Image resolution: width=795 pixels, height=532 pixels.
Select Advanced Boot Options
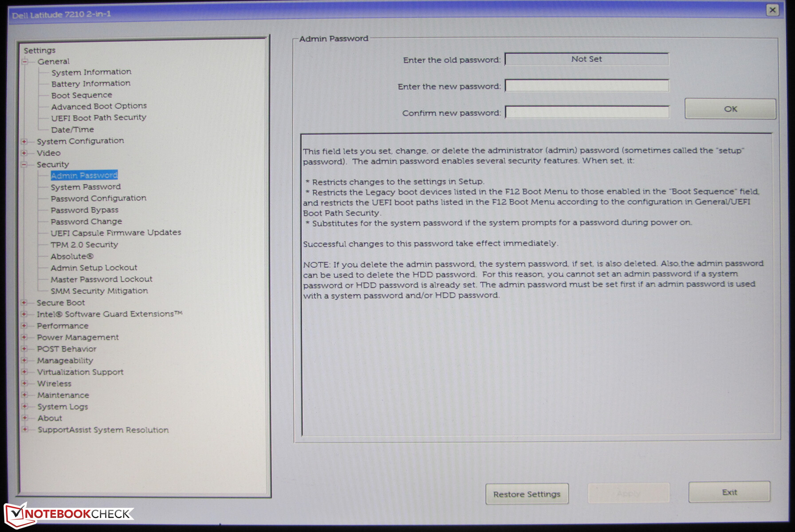pyautogui.click(x=99, y=106)
